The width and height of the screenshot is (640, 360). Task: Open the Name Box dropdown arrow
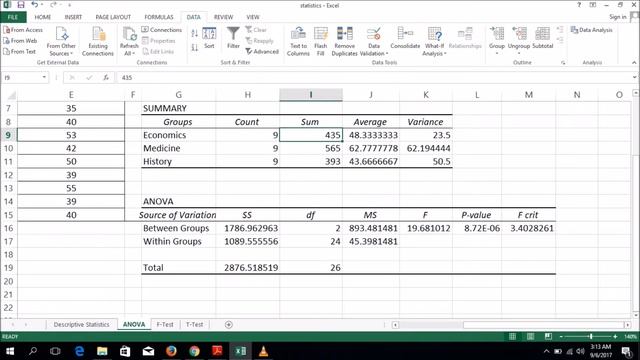tap(44, 77)
